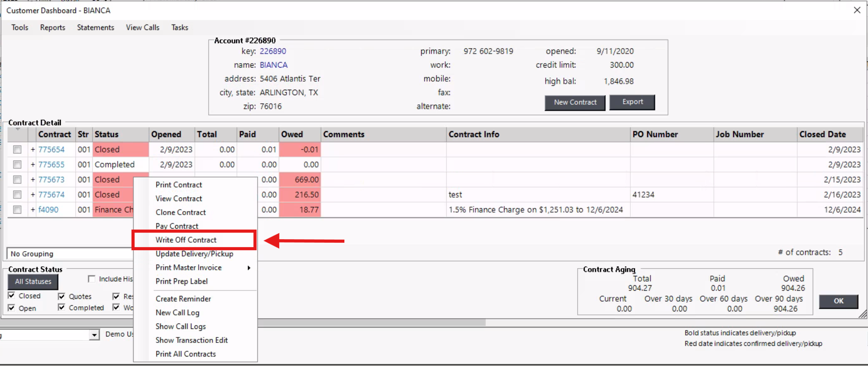This screenshot has height=366, width=868.
Task: Click the New Contract button
Action: (575, 102)
